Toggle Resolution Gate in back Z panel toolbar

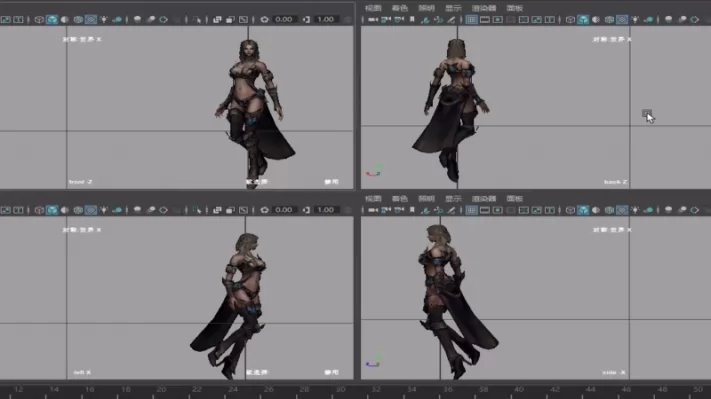coord(497,19)
